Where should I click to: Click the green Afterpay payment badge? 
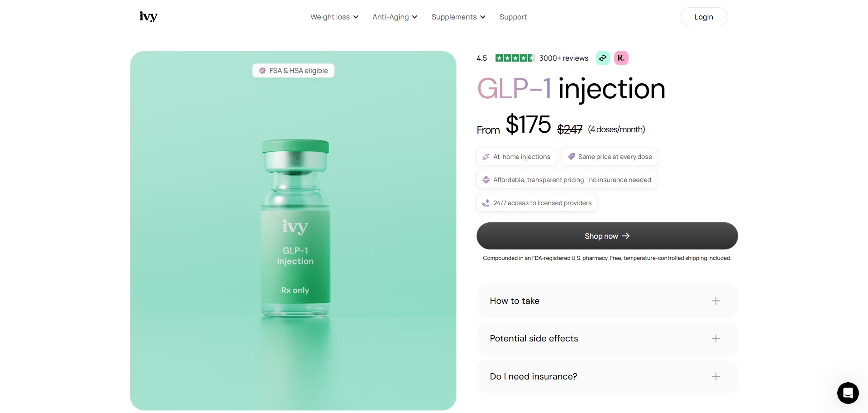pos(602,58)
